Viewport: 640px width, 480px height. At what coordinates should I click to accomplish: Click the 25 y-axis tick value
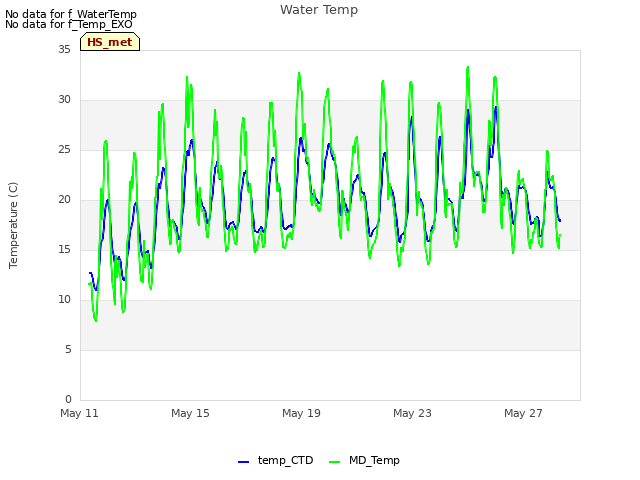coord(64,149)
